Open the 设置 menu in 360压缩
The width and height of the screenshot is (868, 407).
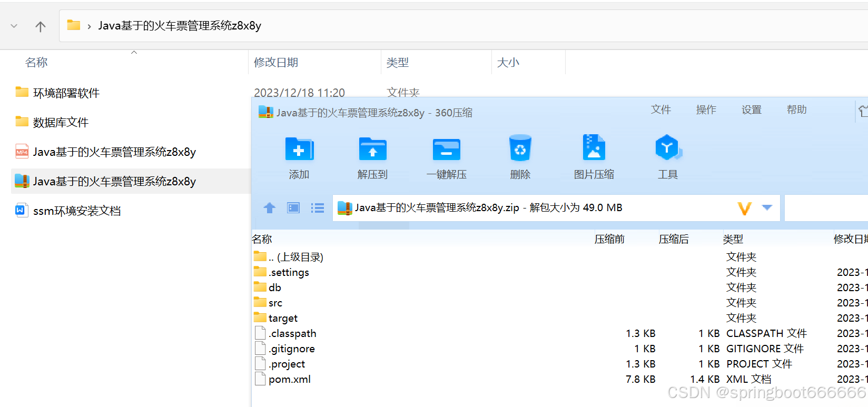752,110
